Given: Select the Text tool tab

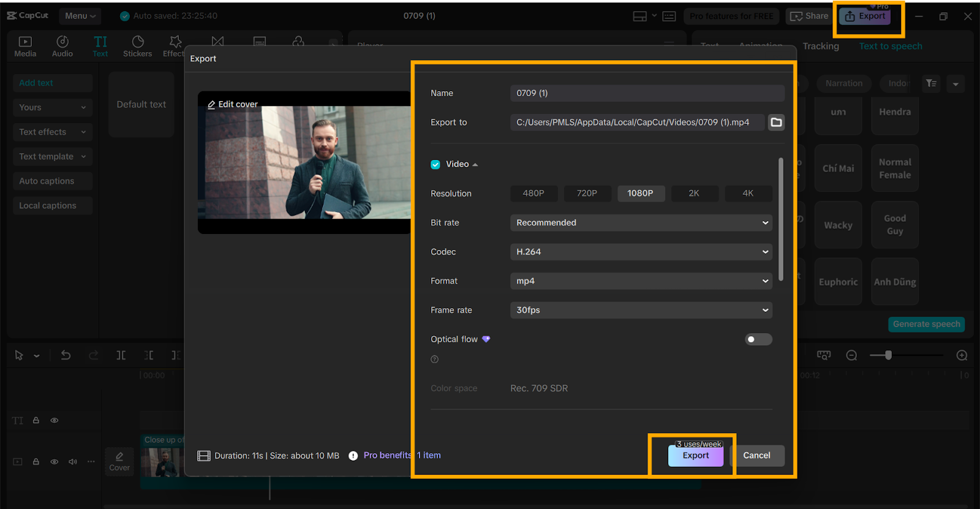Looking at the screenshot, I should coord(100,47).
